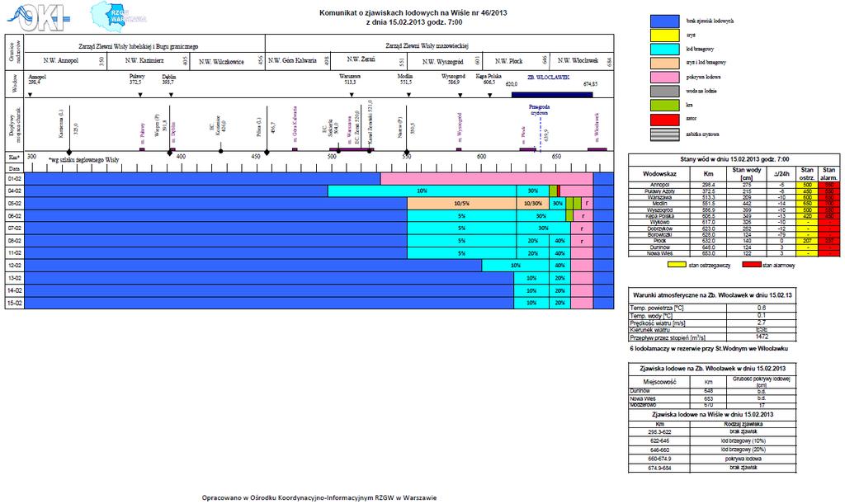The width and height of the screenshot is (845, 504).
Task: Click the gray 'woda na lodzie' swatch
Action: pyautogui.click(x=664, y=91)
